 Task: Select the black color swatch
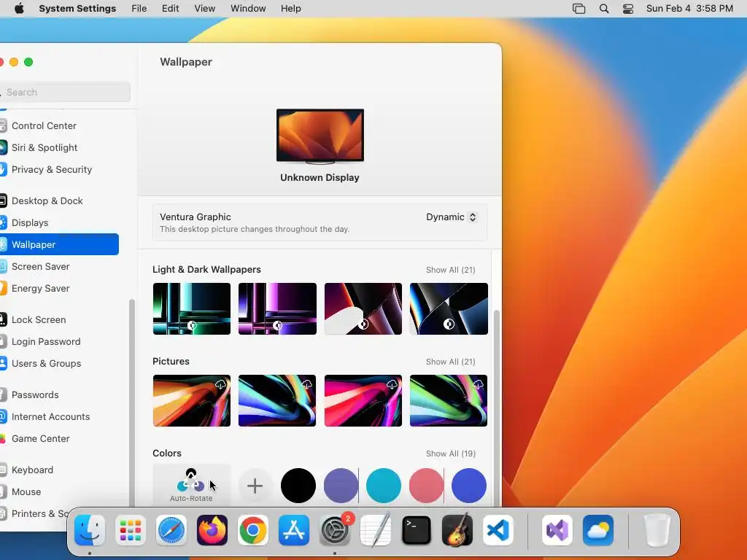point(298,486)
